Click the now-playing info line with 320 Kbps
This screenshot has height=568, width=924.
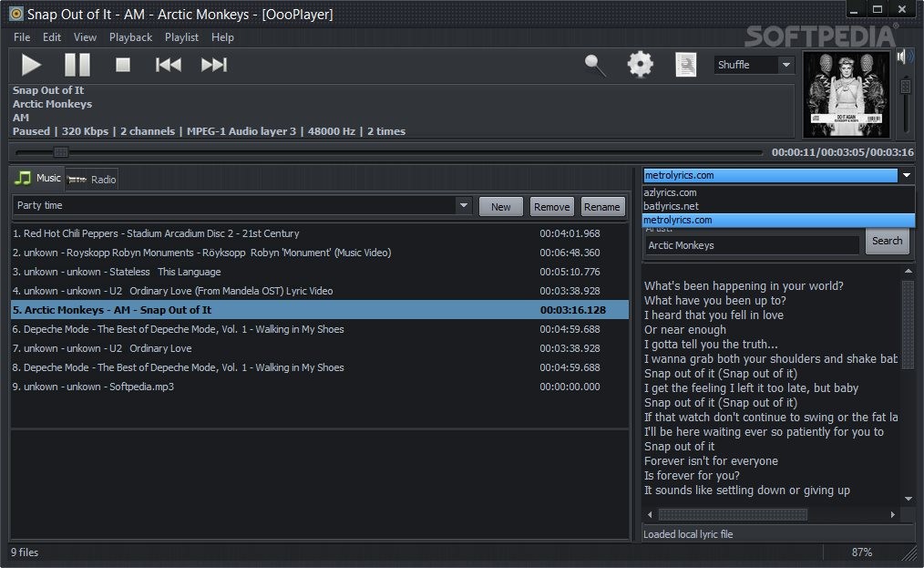(210, 131)
